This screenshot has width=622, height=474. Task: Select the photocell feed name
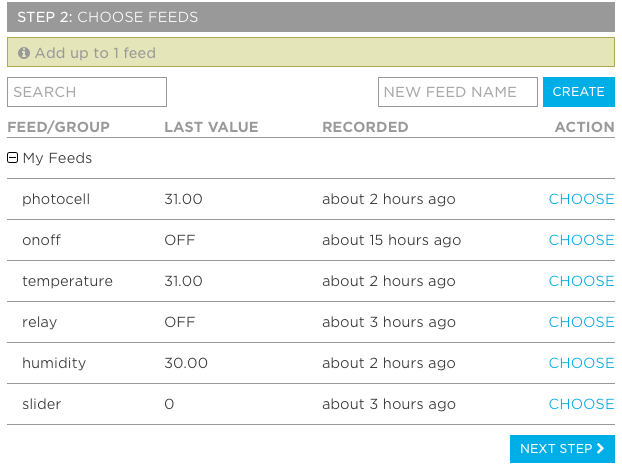[x=56, y=199]
